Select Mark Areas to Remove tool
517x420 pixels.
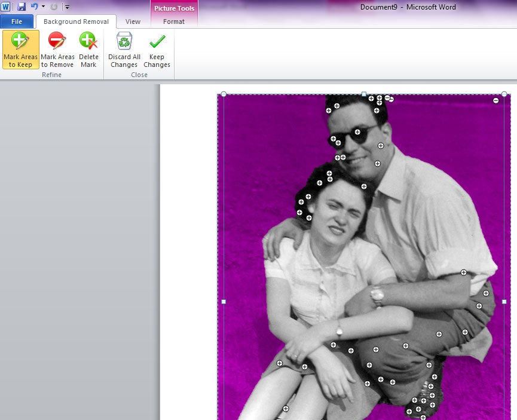coord(57,50)
